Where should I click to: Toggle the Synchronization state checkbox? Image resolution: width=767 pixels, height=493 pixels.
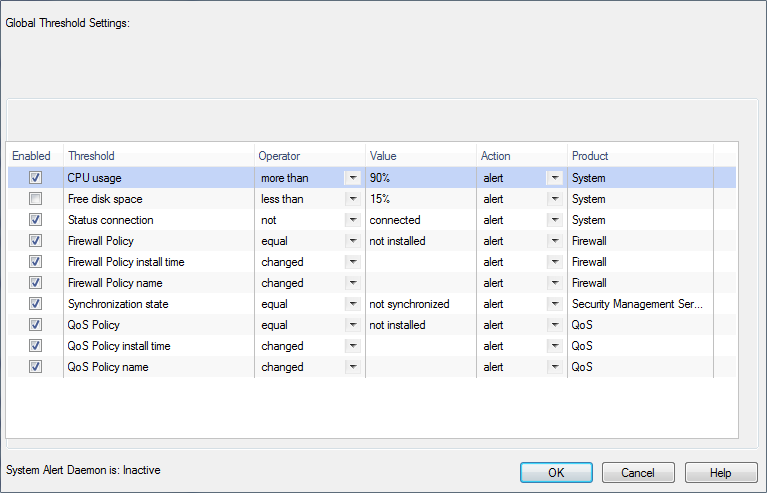(36, 304)
